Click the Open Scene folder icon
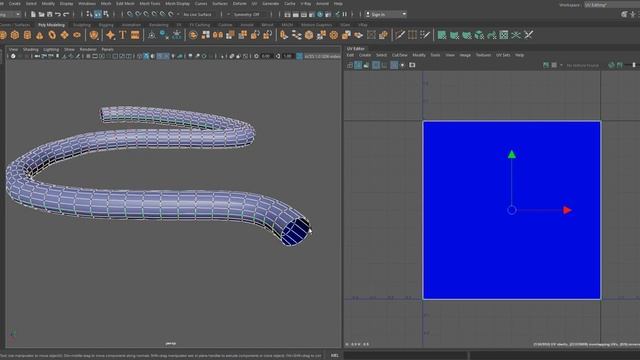640x360 pixels. coord(42,14)
